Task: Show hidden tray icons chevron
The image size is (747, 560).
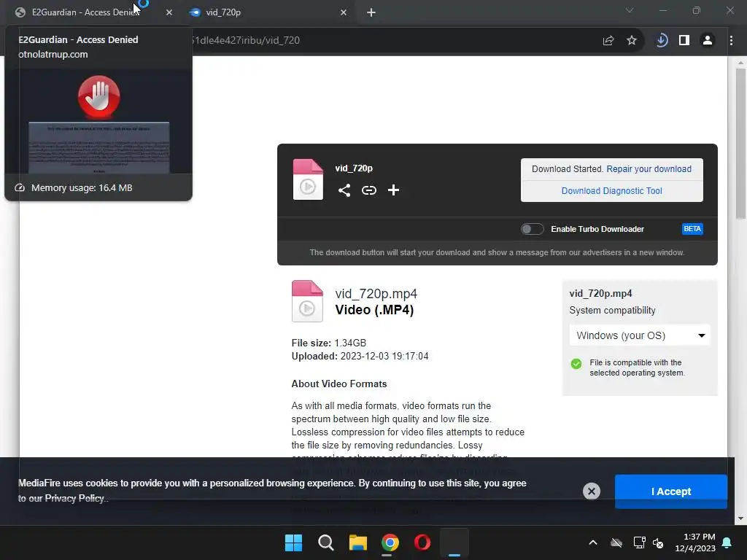Action: pyautogui.click(x=592, y=542)
